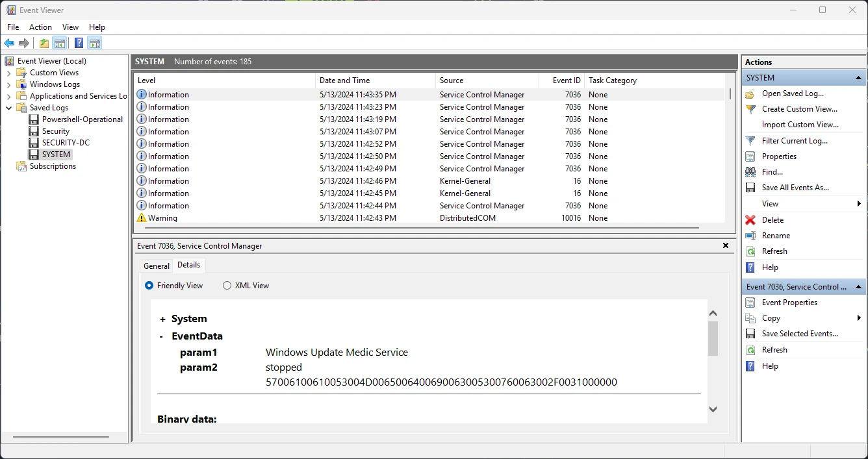
Task: Click the Back arrow toolbar icon
Action: (x=9, y=43)
